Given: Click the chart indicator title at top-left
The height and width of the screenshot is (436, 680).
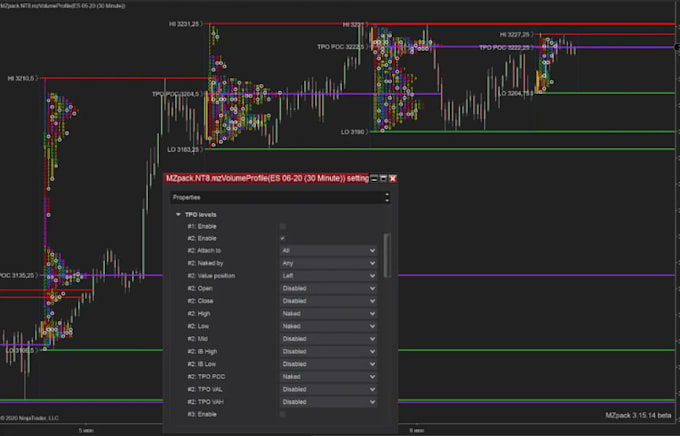Looking at the screenshot, I should coord(63,6).
